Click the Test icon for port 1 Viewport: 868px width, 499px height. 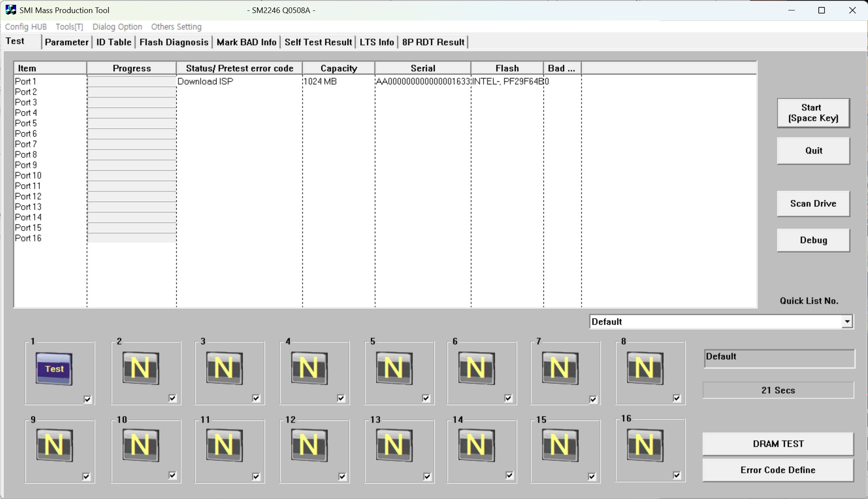[x=54, y=369]
